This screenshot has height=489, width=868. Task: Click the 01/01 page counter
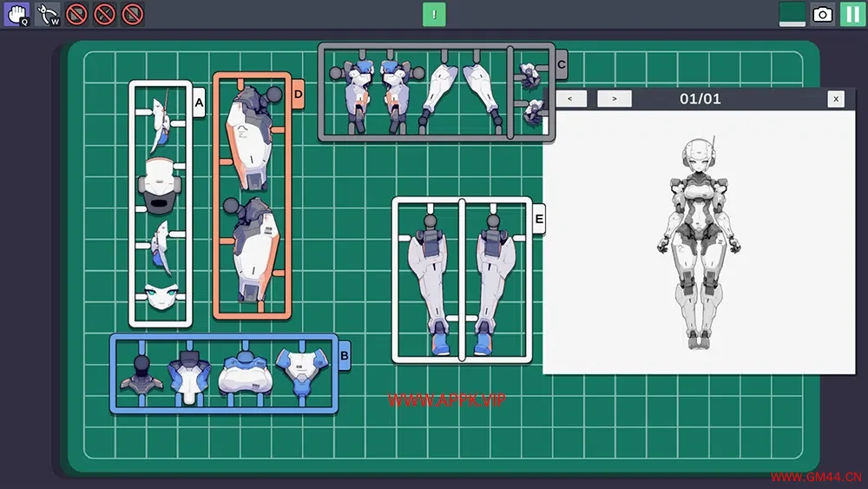point(700,99)
